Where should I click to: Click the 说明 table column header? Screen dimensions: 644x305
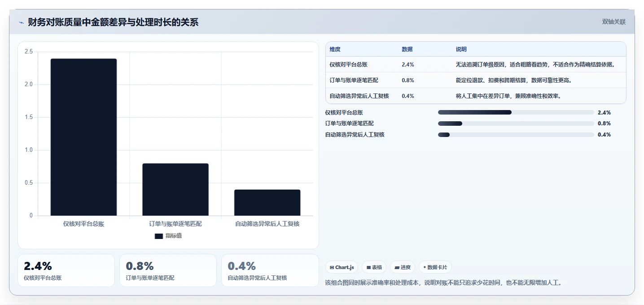click(x=461, y=49)
